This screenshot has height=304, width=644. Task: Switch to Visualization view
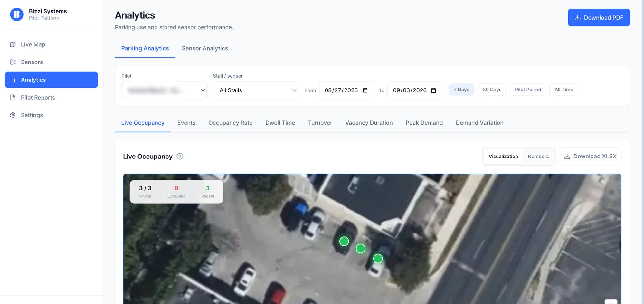click(x=503, y=157)
